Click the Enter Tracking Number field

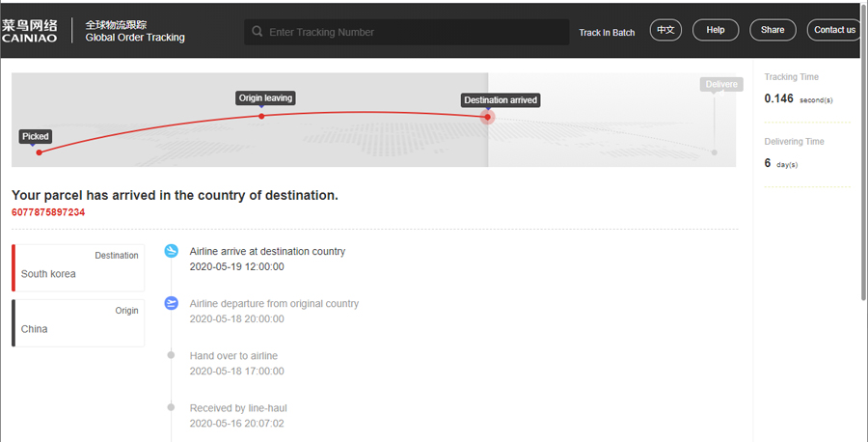tap(406, 32)
